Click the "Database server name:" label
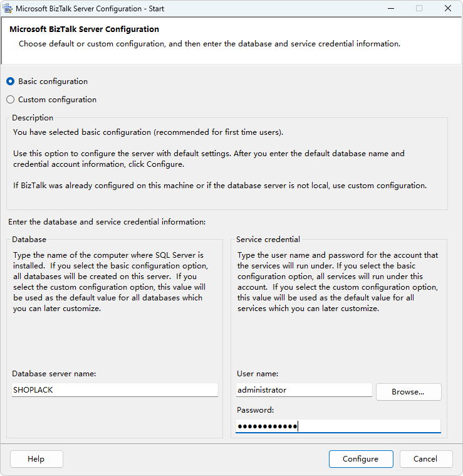463x476 pixels. point(54,374)
